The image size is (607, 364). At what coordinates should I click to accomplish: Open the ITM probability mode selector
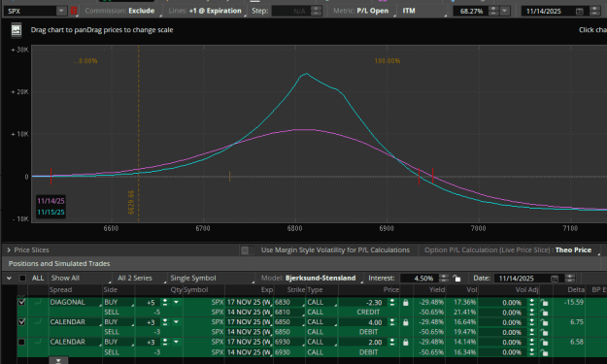pos(423,11)
